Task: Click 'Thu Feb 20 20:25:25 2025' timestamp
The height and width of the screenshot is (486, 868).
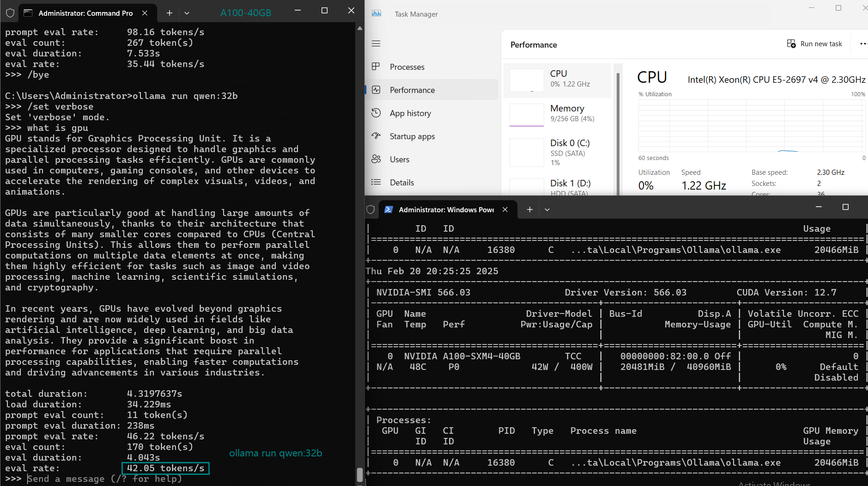Action: (x=432, y=271)
